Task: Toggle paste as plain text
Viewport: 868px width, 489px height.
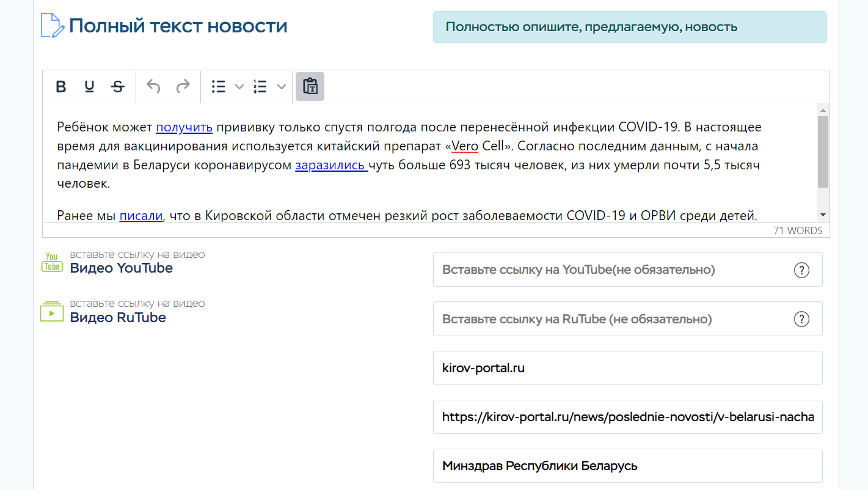Action: tap(310, 87)
